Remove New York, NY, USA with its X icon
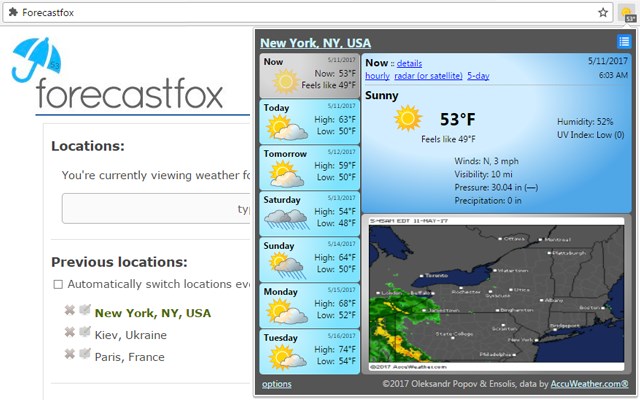640x400 pixels. (x=69, y=310)
